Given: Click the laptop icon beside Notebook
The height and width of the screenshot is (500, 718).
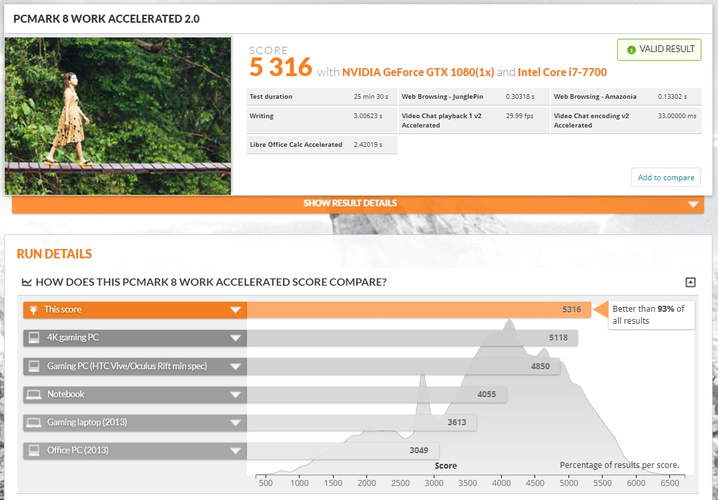Looking at the screenshot, I should [34, 394].
